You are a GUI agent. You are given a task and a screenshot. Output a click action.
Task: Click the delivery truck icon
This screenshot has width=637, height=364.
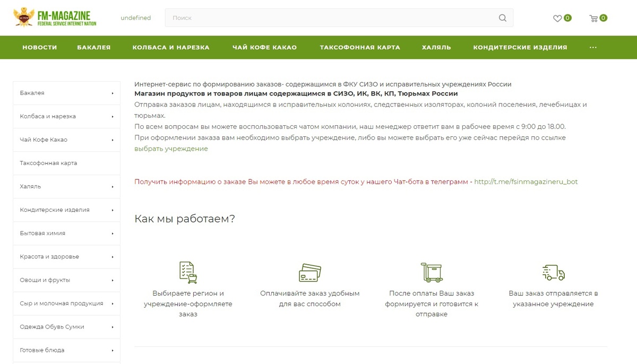point(554,272)
